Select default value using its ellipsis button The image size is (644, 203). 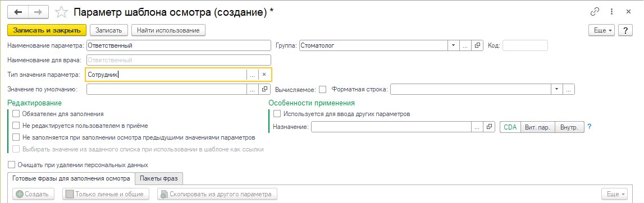[252, 89]
